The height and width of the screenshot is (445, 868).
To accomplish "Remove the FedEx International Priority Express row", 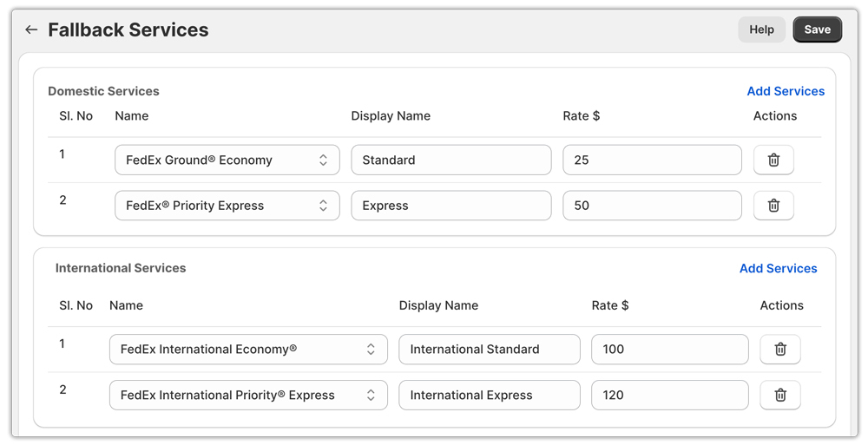I will 779,396.
